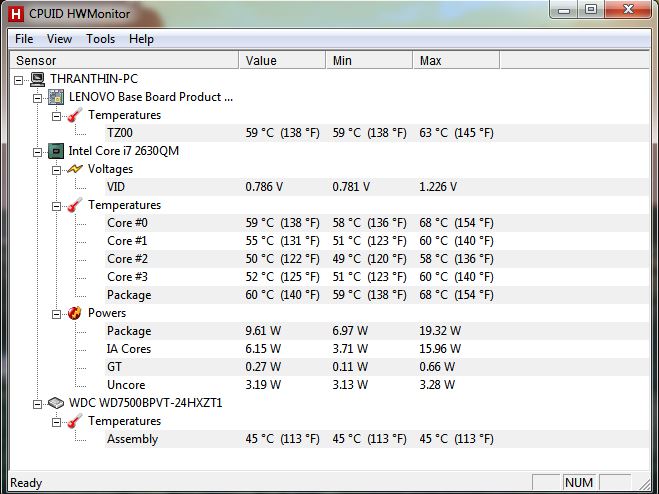Open the Help menu
This screenshot has height=494, width=659.
pyautogui.click(x=141, y=39)
